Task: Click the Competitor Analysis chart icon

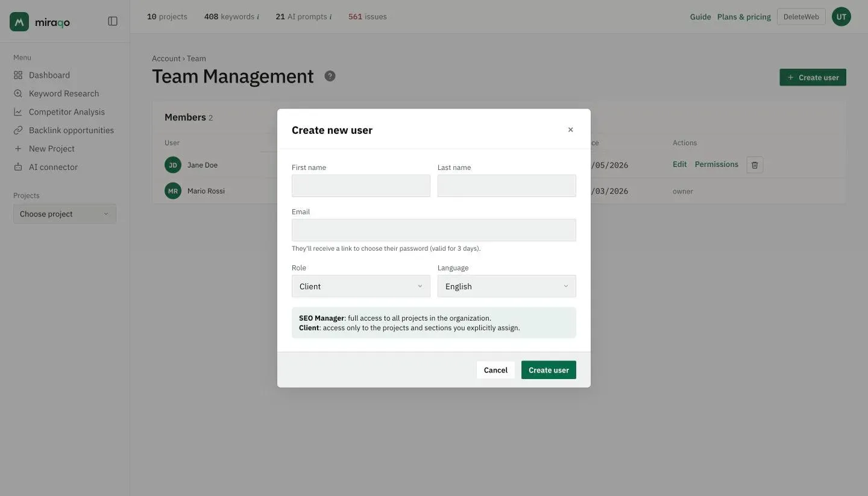Action: click(18, 112)
